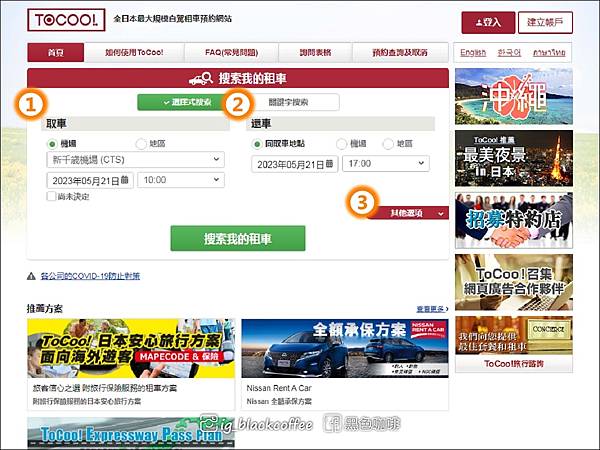Click the 登入 login button
The height and width of the screenshot is (450, 600).
(488, 23)
